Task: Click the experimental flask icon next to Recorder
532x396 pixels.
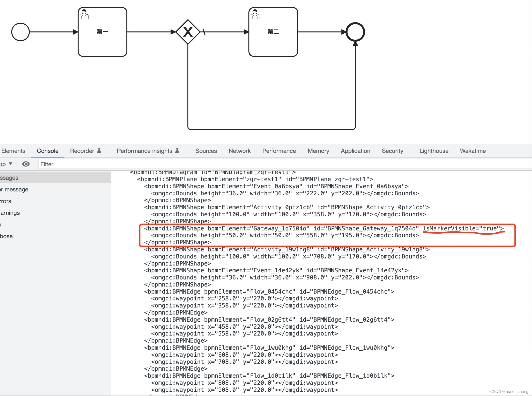Action: (99, 150)
